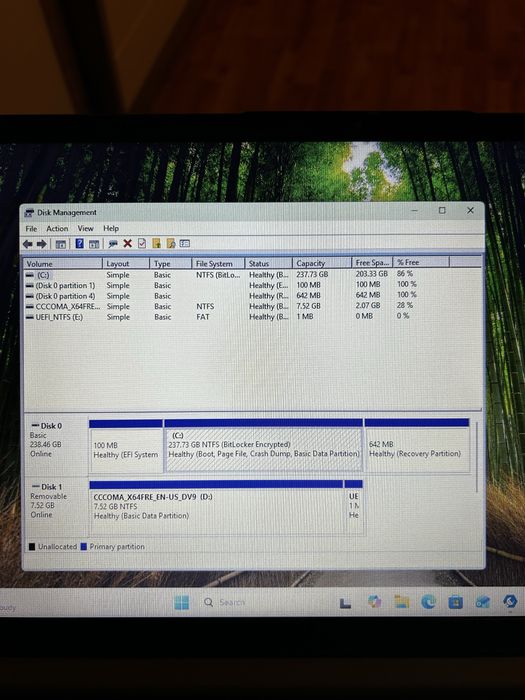Click the red X Delete icon

(128, 243)
